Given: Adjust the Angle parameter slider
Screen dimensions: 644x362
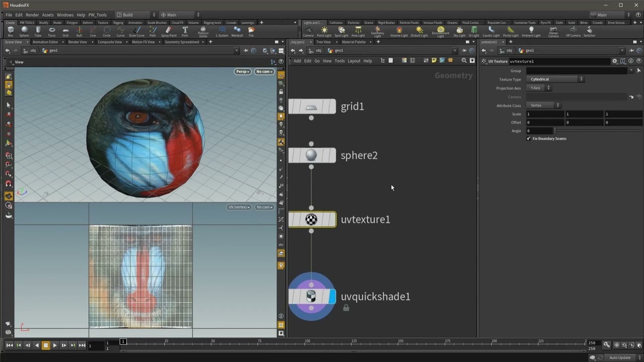Looking at the screenshot, I should (x=598, y=131).
